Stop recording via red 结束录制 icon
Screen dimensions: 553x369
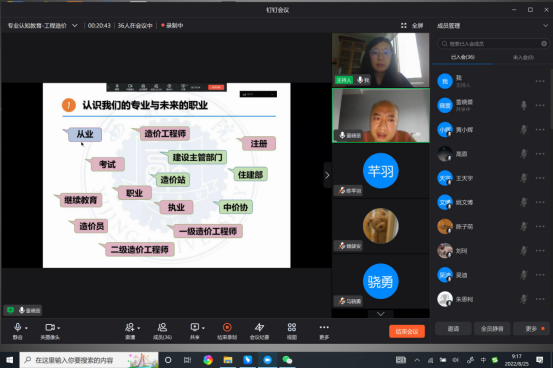coord(227,328)
